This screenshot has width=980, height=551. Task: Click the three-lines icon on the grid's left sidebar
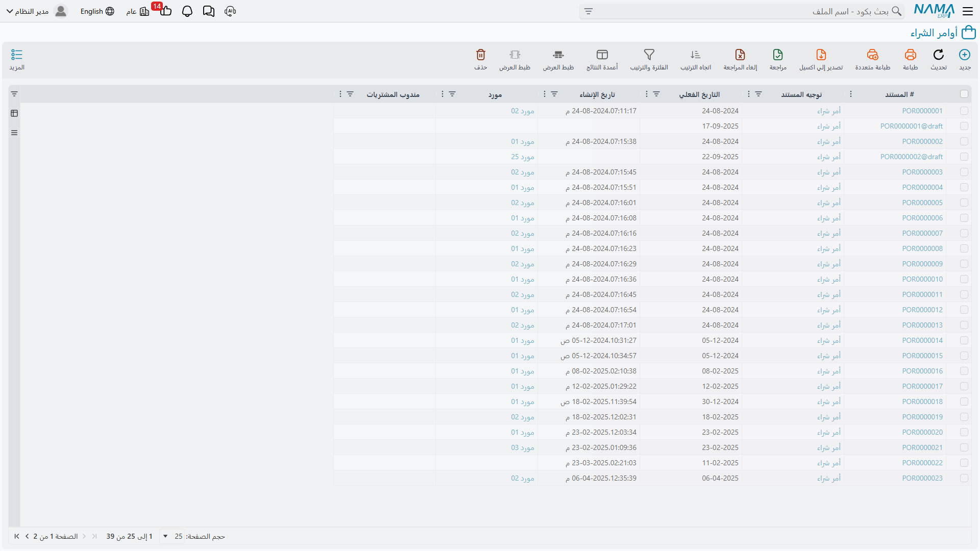pos(14,133)
